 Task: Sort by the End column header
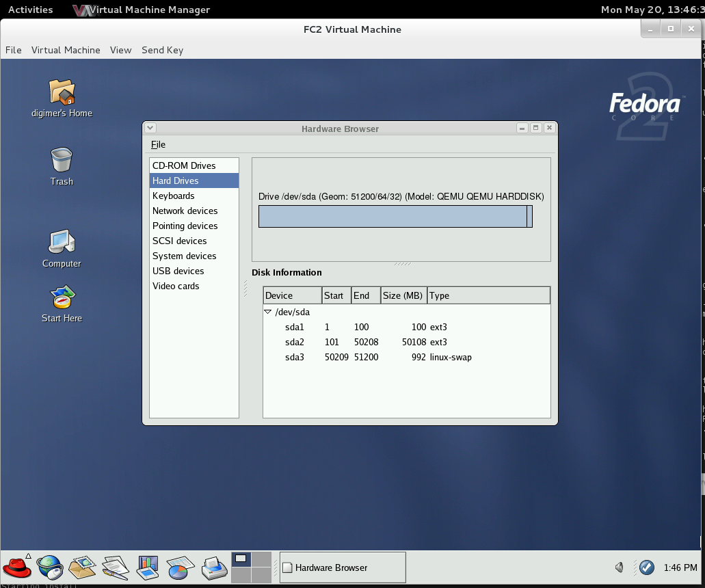coord(366,295)
